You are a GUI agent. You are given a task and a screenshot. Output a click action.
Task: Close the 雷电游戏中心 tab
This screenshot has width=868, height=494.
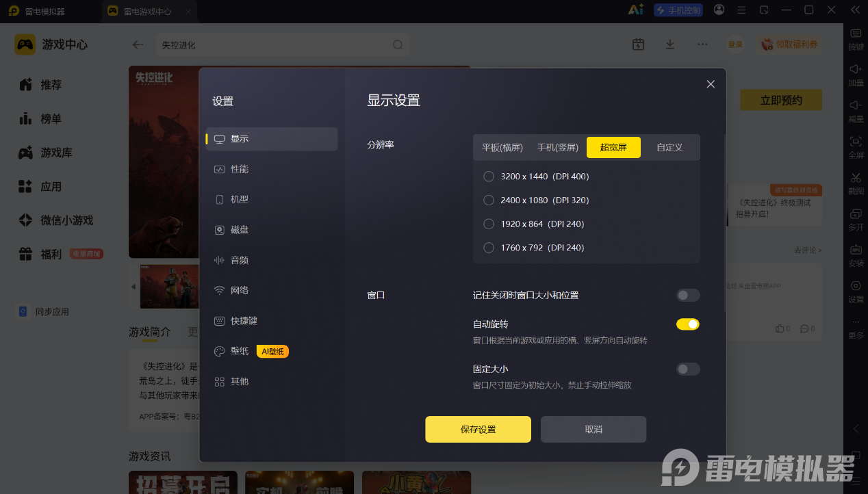(x=189, y=12)
